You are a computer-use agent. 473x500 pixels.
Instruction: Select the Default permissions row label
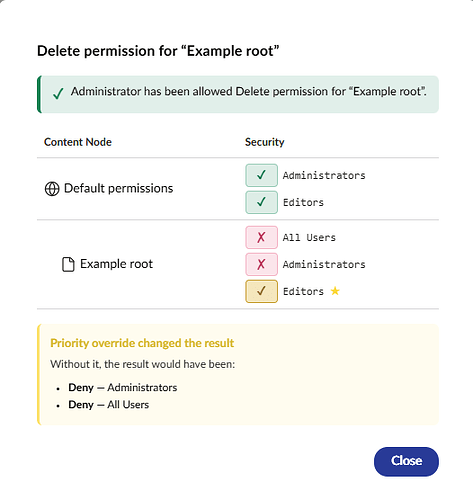pos(118,188)
